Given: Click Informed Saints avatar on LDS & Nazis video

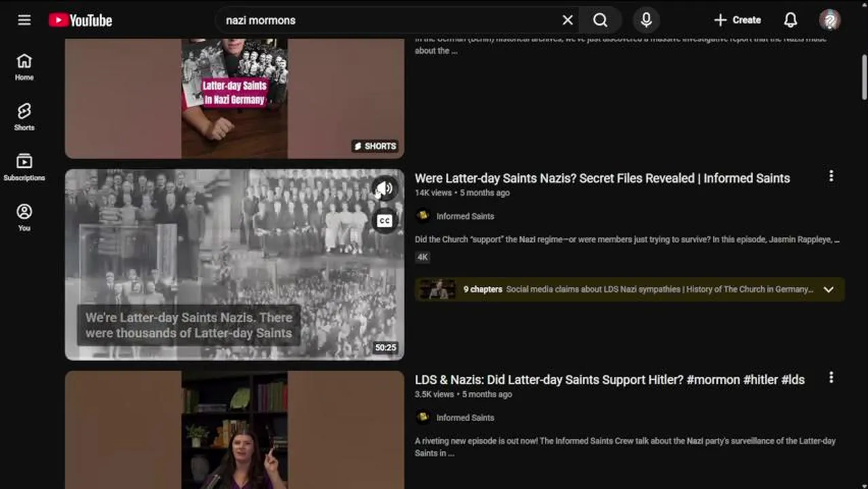Looking at the screenshot, I should pyautogui.click(x=423, y=418).
